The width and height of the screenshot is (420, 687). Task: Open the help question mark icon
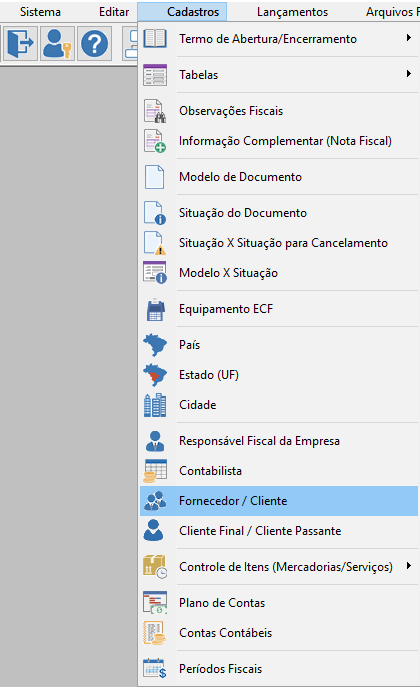point(94,43)
